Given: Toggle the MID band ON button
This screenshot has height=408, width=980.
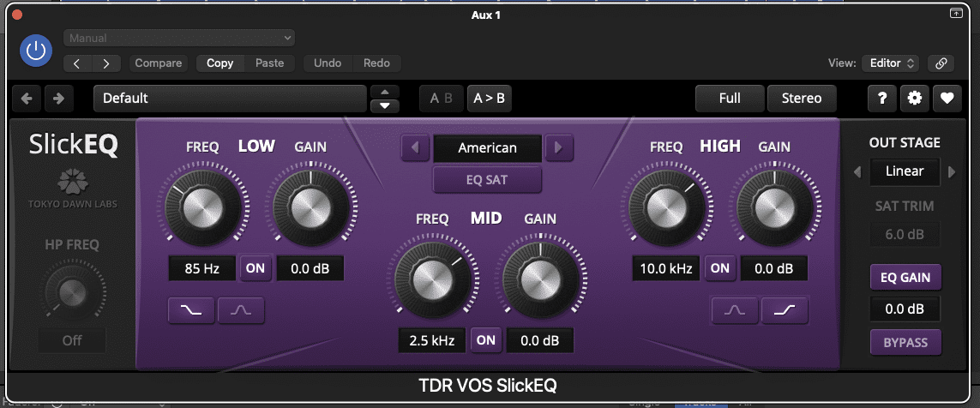Looking at the screenshot, I should click(x=485, y=341).
